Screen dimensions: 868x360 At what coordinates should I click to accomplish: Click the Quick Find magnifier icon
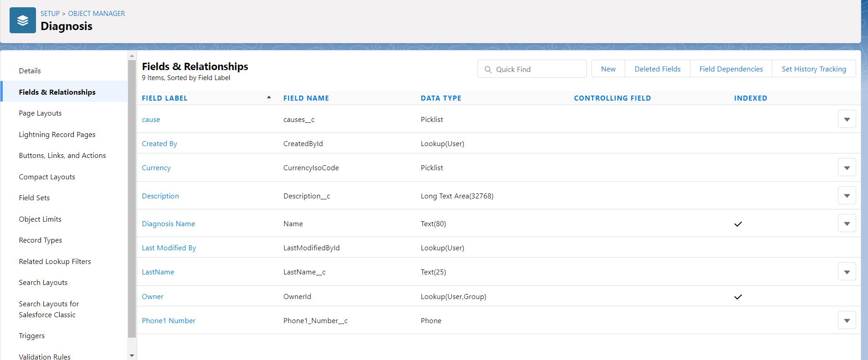coord(488,70)
